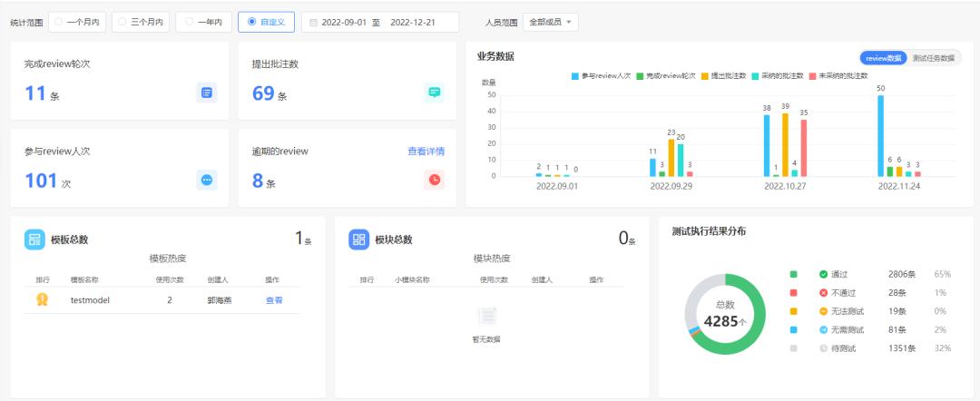Click the 使用次数 column header in 模板热度
Screen dimensions: 980x401
pyautogui.click(x=170, y=279)
